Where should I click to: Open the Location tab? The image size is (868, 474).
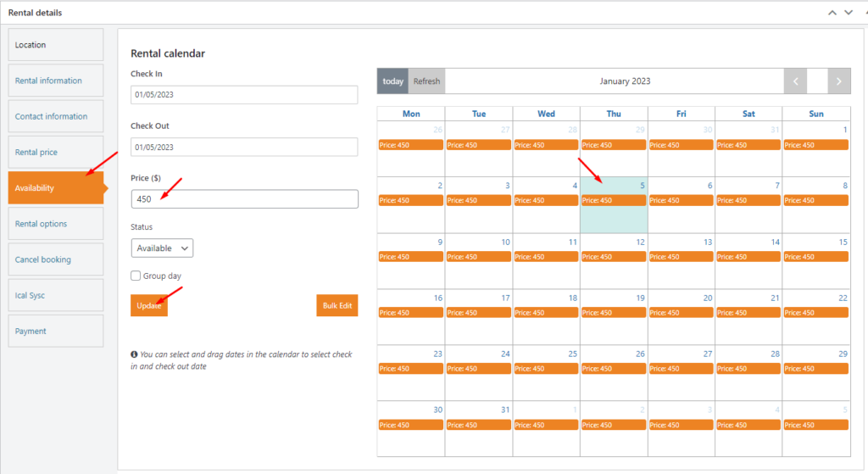[55, 45]
